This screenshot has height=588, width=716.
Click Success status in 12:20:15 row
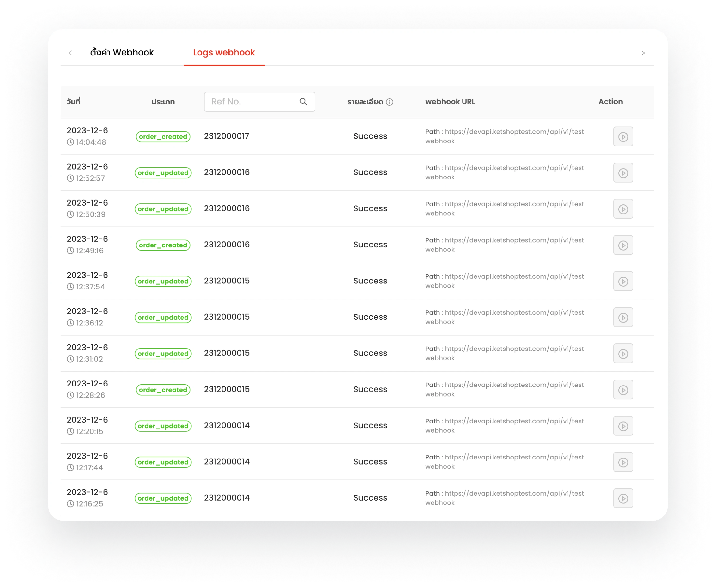370,425
